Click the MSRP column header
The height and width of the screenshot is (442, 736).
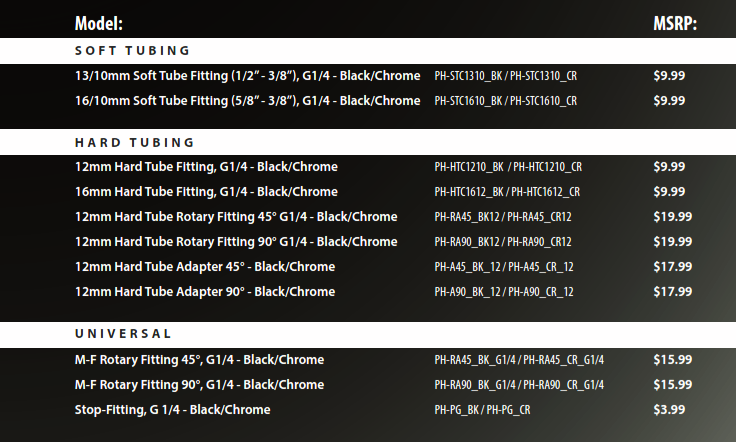pyautogui.click(x=675, y=23)
